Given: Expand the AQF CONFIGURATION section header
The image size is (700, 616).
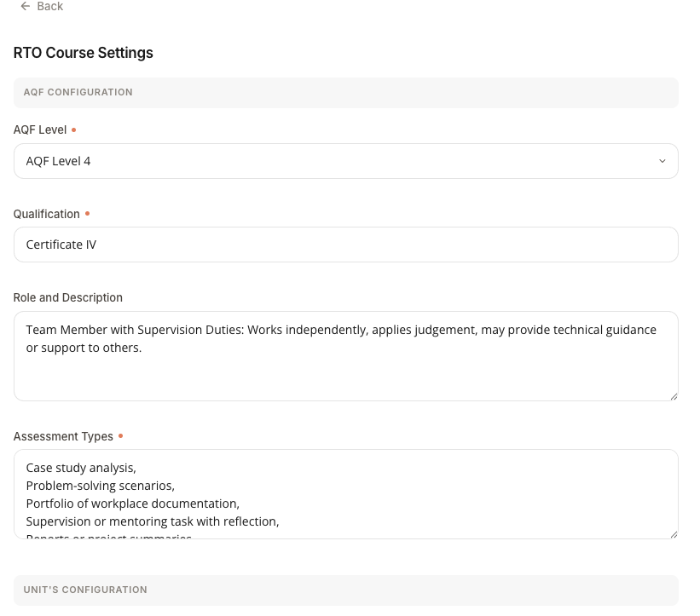Looking at the screenshot, I should click(x=345, y=92).
